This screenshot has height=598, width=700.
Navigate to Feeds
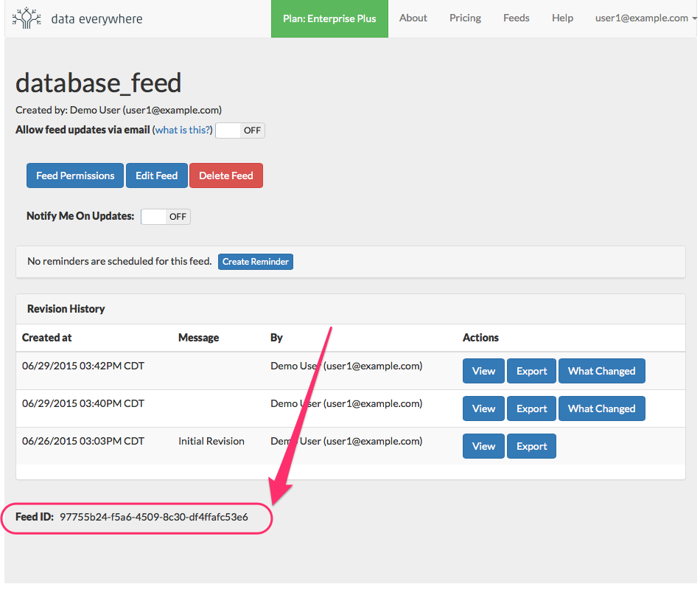click(x=516, y=18)
